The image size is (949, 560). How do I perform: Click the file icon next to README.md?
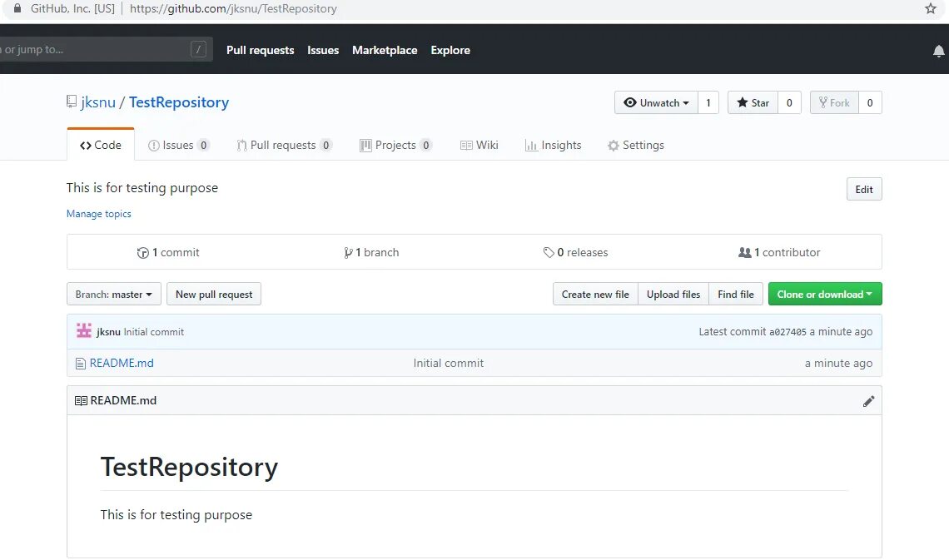[81, 364]
